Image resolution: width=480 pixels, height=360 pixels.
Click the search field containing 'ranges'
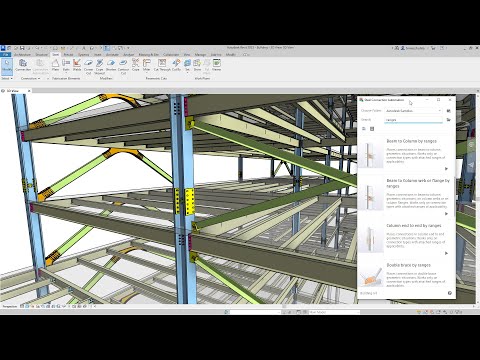coord(413,120)
